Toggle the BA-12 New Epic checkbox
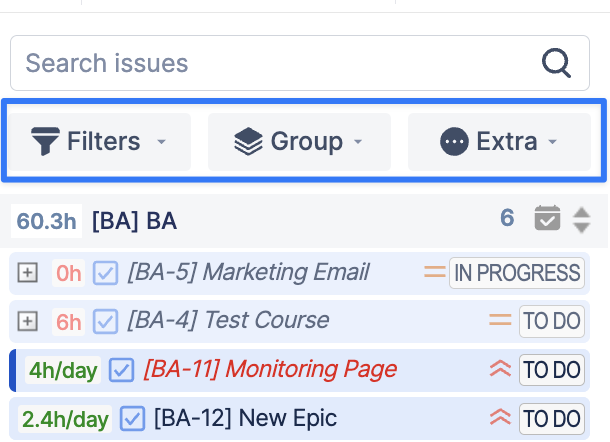The width and height of the screenshot is (610, 442). (x=131, y=419)
